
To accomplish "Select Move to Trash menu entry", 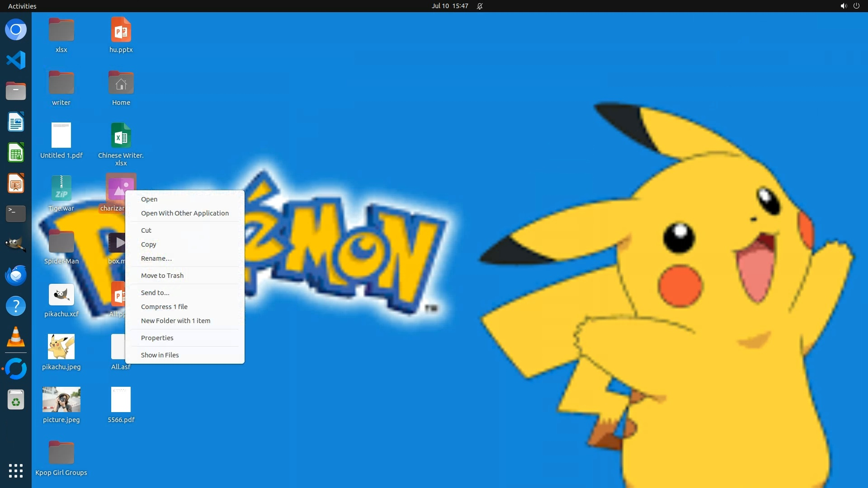I will pos(162,276).
